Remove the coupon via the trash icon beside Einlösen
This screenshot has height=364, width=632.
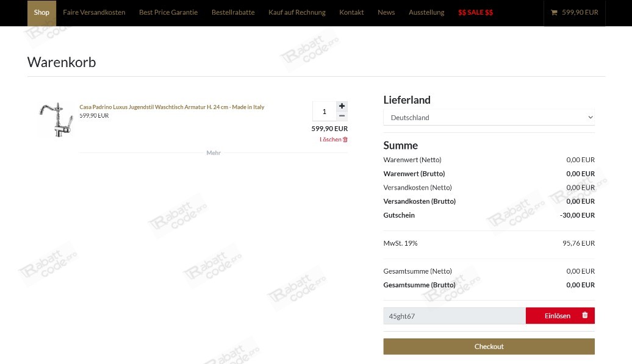click(x=584, y=315)
